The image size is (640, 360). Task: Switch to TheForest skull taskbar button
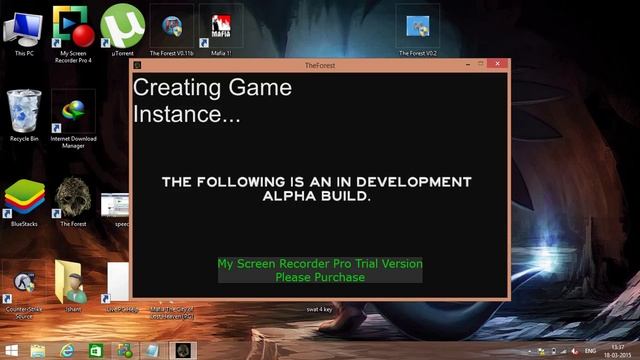(x=183, y=351)
